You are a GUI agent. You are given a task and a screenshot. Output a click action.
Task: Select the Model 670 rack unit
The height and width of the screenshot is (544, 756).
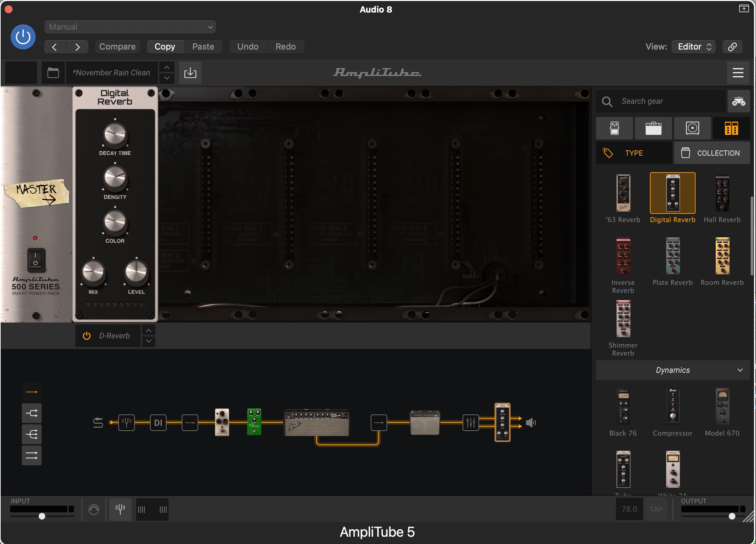coord(722,407)
